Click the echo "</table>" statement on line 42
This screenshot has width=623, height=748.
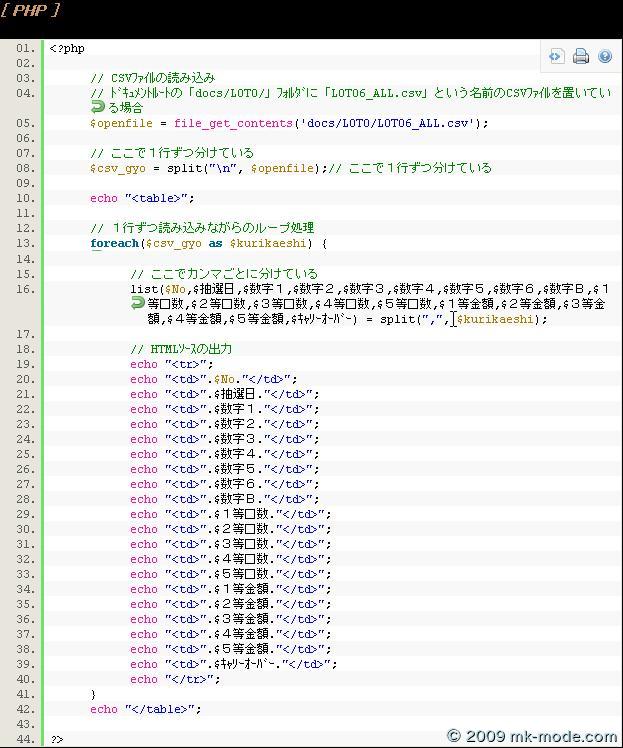[x=145, y=709]
